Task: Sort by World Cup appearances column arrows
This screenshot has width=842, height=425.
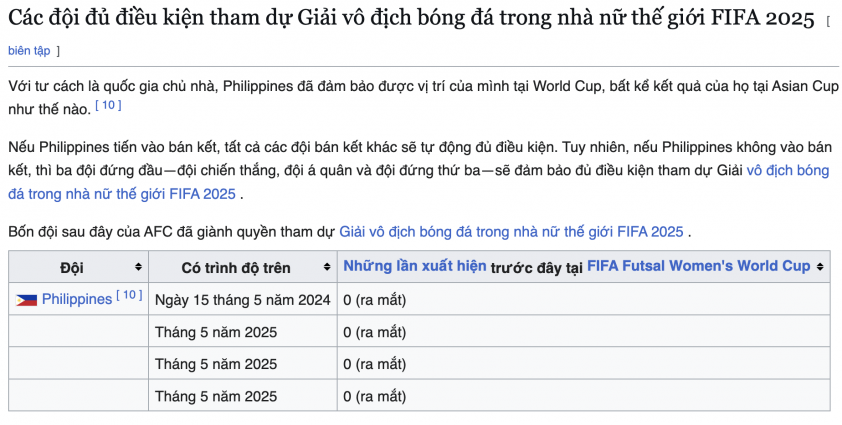Action: (819, 266)
